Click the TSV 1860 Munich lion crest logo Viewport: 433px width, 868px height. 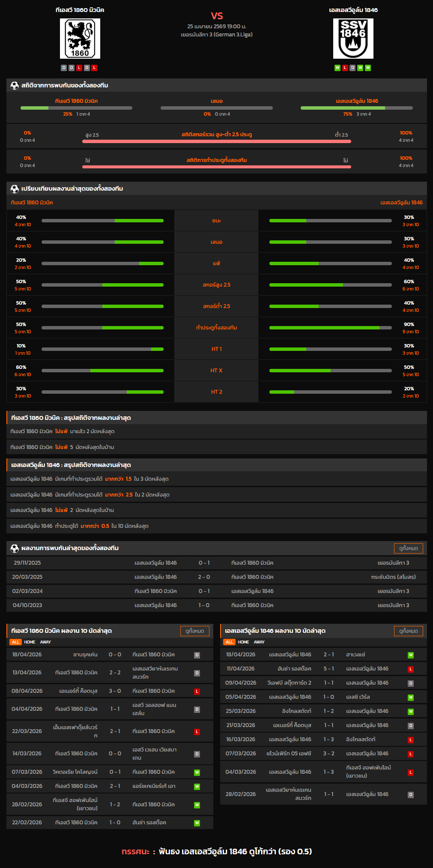pos(80,39)
